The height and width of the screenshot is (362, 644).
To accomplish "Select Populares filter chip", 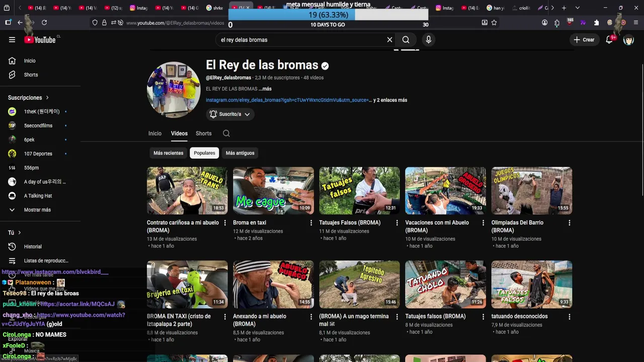I will click(204, 153).
